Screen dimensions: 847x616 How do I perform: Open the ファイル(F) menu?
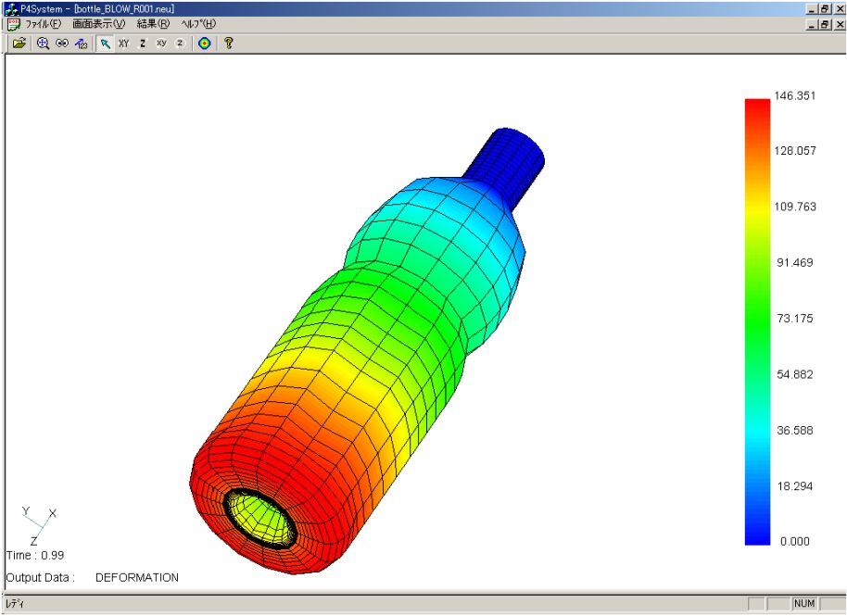44,24
